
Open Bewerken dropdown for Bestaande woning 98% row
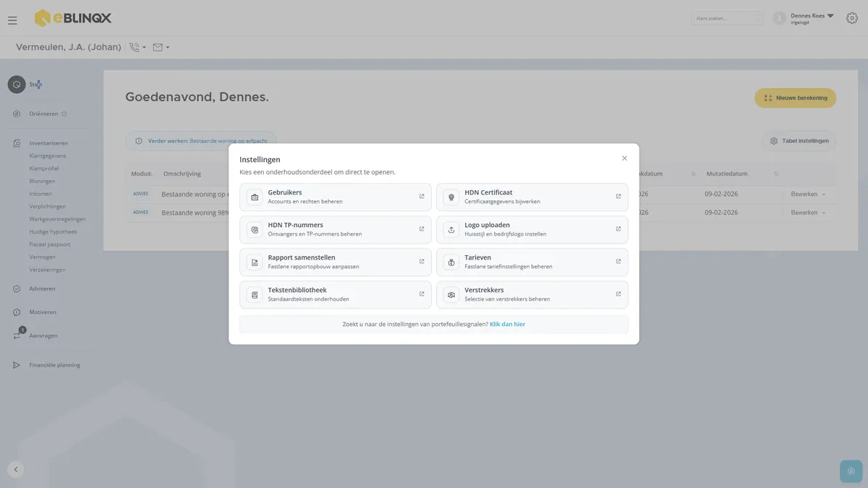tap(808, 213)
